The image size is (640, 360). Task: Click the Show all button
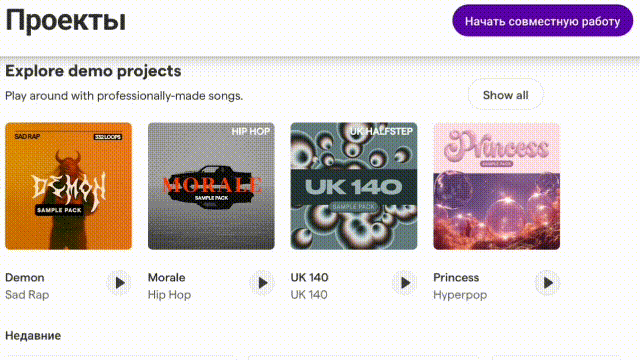coord(506,95)
